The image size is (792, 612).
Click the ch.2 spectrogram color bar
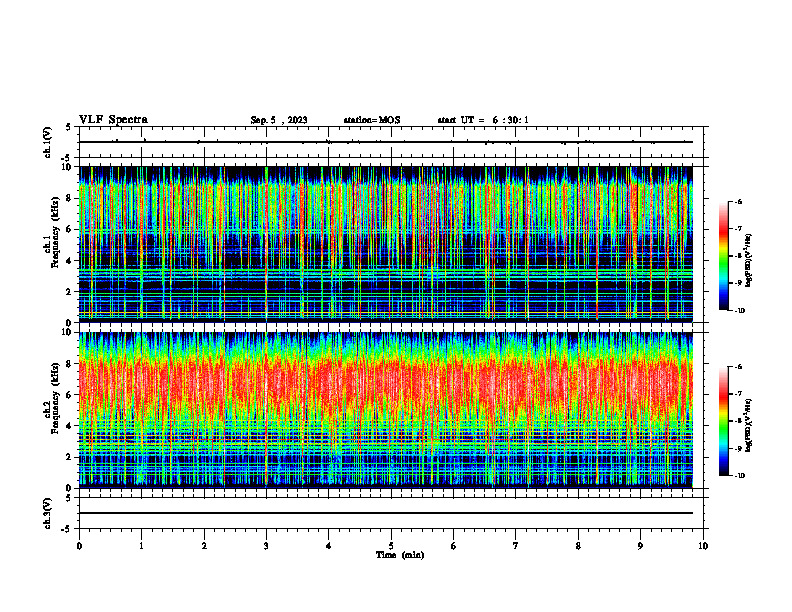click(x=724, y=421)
